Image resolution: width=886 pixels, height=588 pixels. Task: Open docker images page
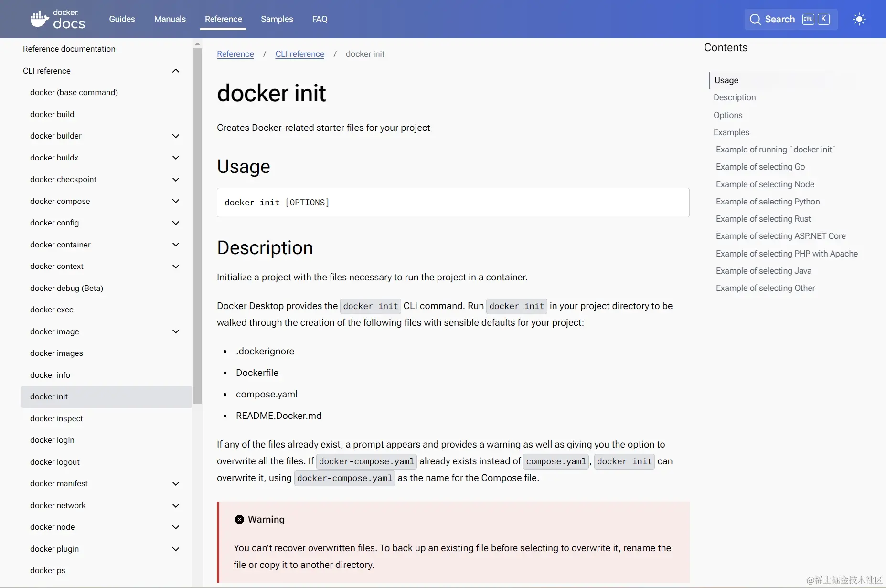click(x=56, y=353)
